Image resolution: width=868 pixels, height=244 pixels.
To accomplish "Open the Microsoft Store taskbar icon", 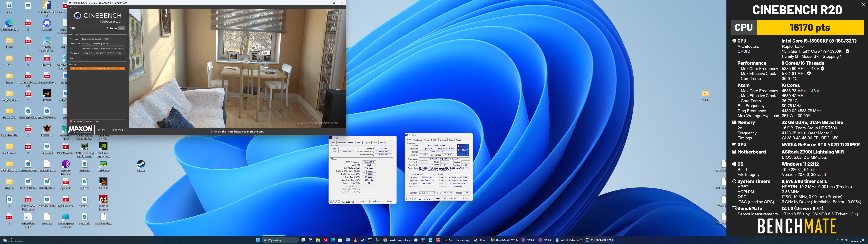I will (340, 240).
